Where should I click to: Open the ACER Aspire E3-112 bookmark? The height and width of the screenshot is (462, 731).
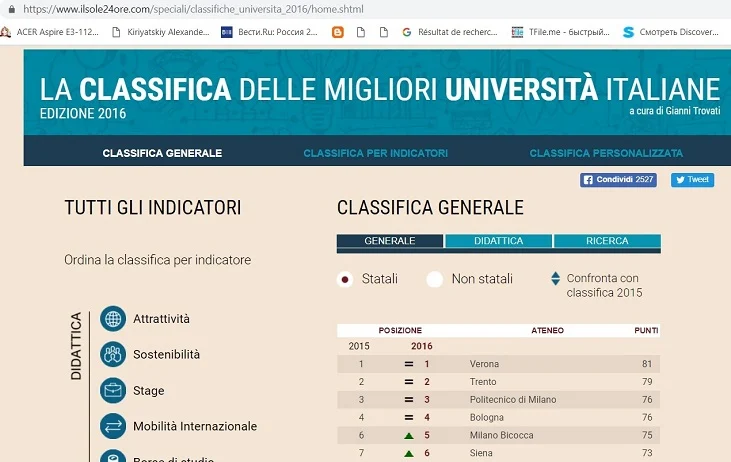click(x=50, y=32)
